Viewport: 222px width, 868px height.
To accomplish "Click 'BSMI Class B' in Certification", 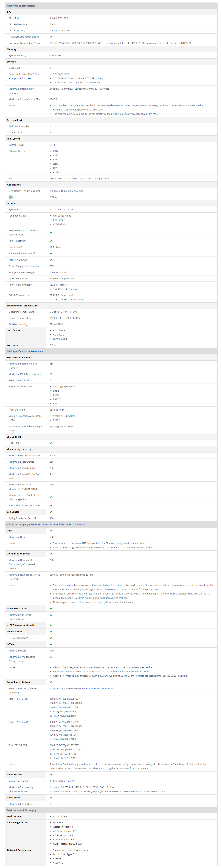I will tap(60, 339).
